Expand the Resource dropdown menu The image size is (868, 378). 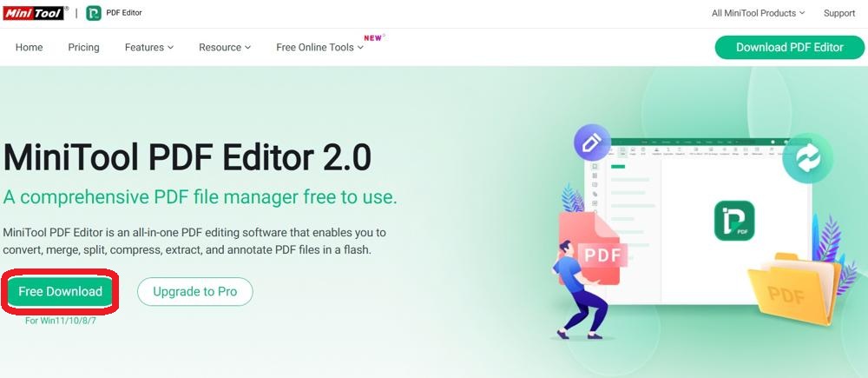225,48
